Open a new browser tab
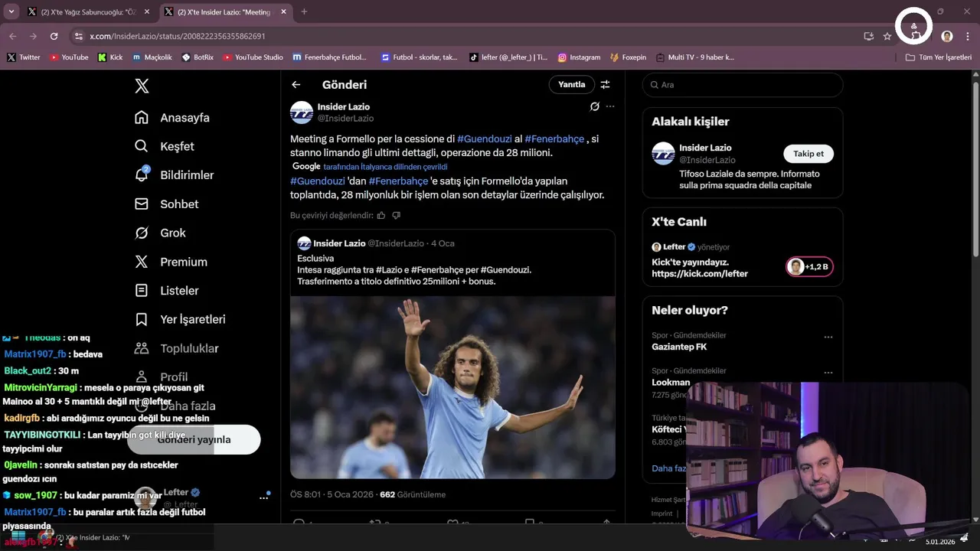 click(x=304, y=12)
